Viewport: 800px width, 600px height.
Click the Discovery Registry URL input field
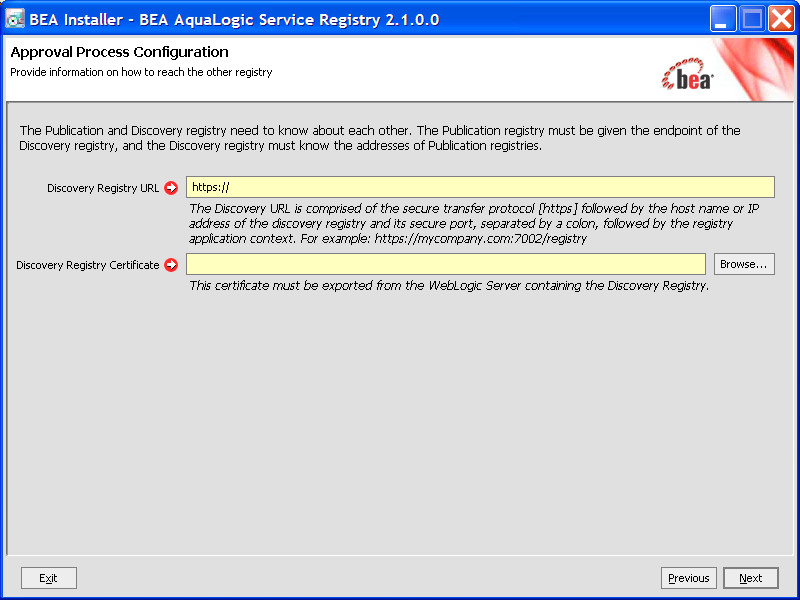[x=480, y=187]
